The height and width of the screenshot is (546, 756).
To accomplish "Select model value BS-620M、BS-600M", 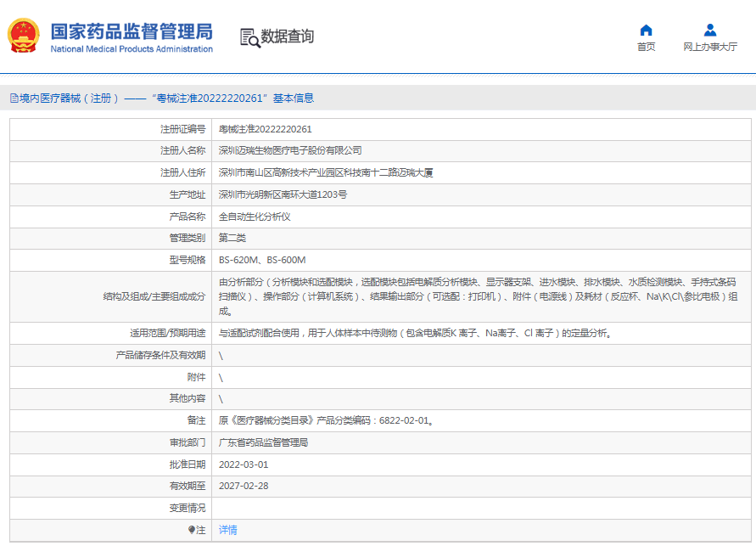I will pyautogui.click(x=262, y=260).
